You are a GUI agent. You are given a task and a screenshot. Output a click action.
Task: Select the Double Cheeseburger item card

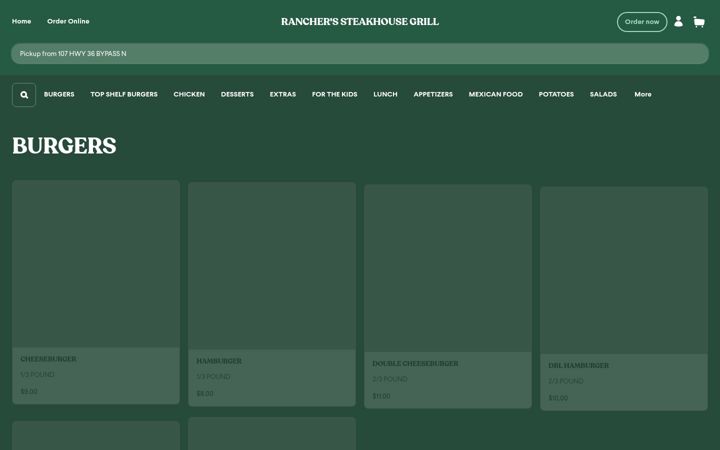(x=448, y=296)
